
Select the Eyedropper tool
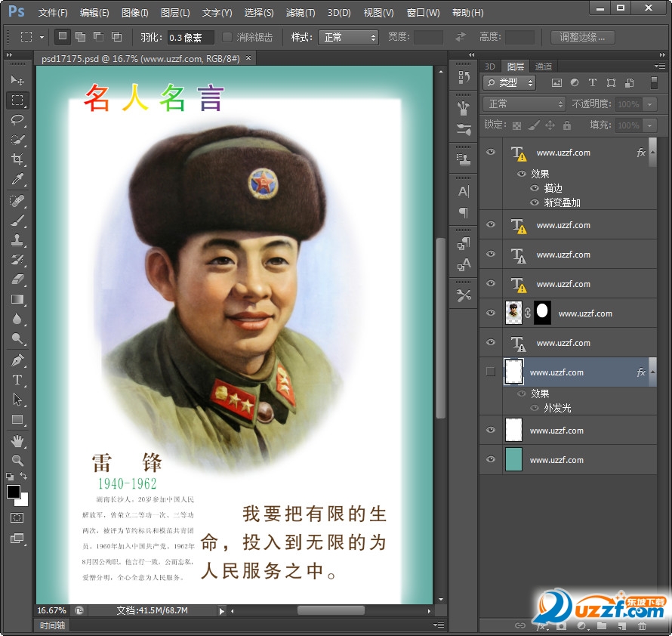click(x=17, y=179)
